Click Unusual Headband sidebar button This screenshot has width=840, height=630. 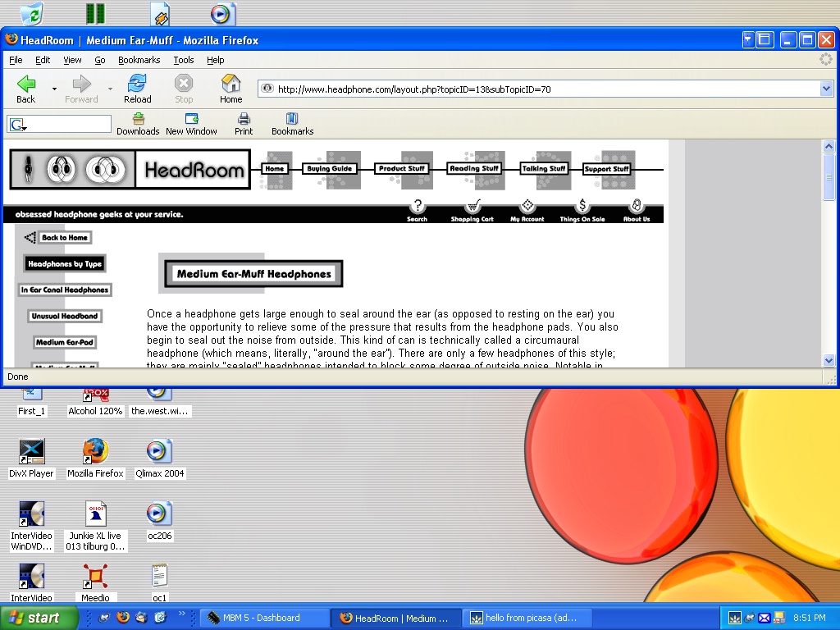tap(65, 316)
